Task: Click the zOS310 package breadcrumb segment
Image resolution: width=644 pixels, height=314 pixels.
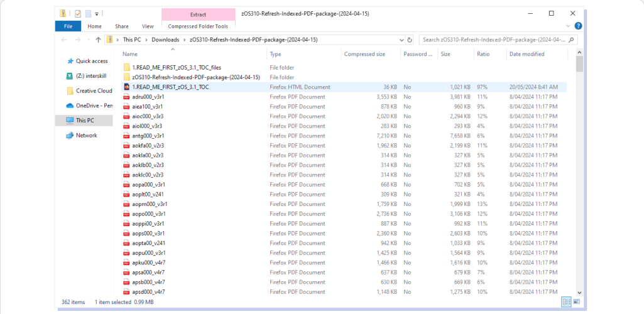Action: click(253, 40)
